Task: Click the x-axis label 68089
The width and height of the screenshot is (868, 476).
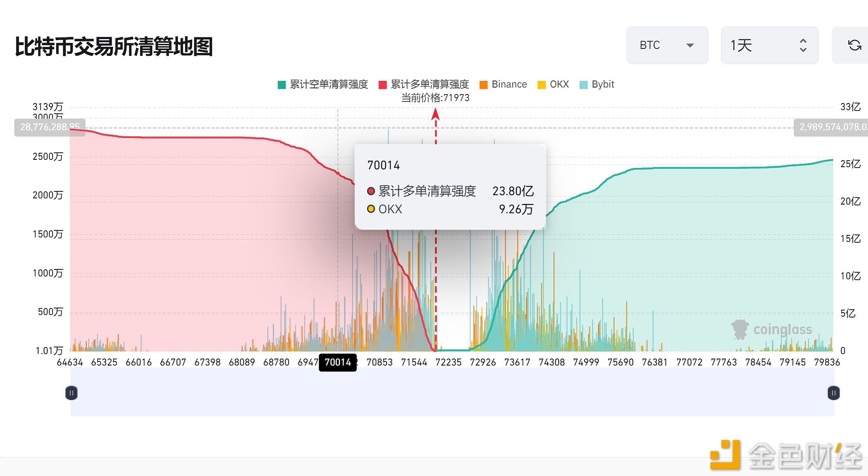Action: 242,362
